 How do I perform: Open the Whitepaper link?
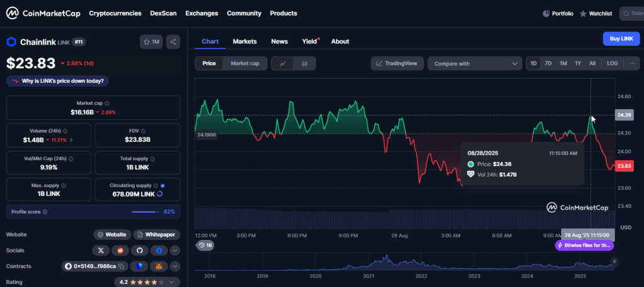point(157,234)
